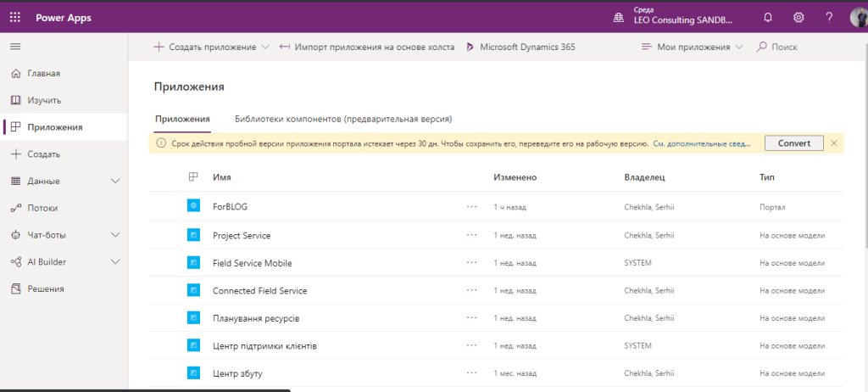This screenshot has width=868, height=392.
Task: Expand the Данные section in sidebar
Action: 116,182
